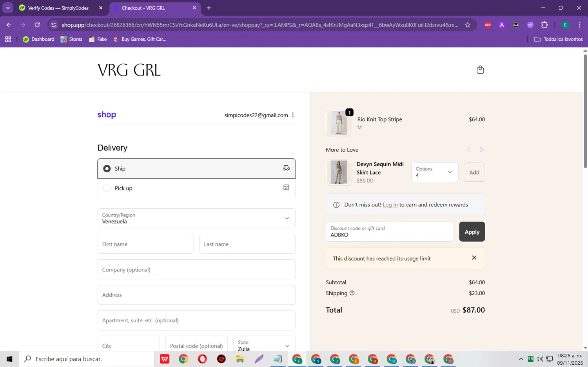Image resolution: width=588 pixels, height=367 pixels.
Task: Click the discount code field with ADBKO
Action: 390,231
